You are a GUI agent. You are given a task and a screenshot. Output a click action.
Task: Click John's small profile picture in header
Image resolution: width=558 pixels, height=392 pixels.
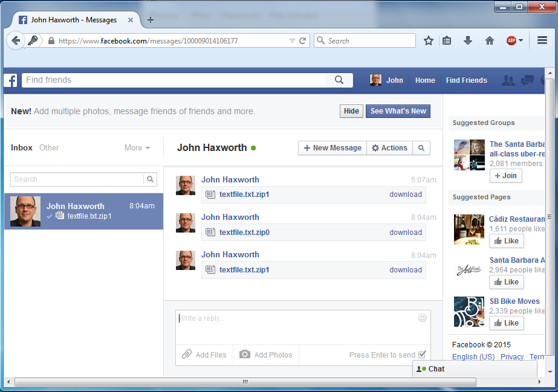(375, 80)
